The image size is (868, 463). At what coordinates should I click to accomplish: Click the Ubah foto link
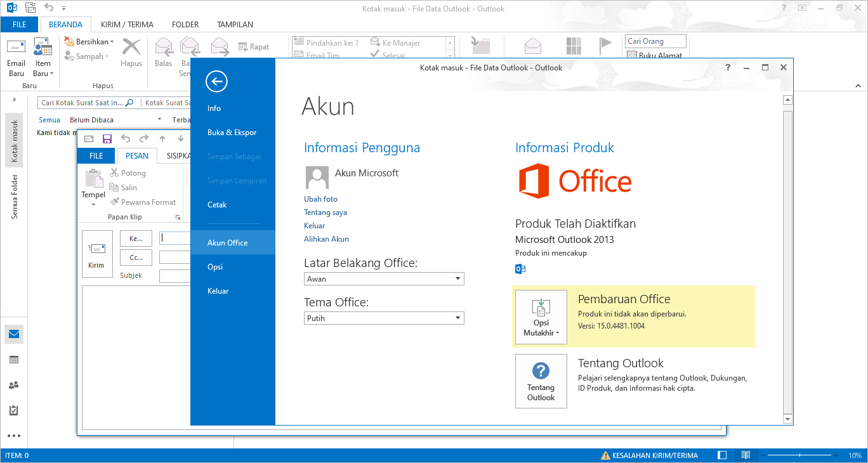[320, 199]
